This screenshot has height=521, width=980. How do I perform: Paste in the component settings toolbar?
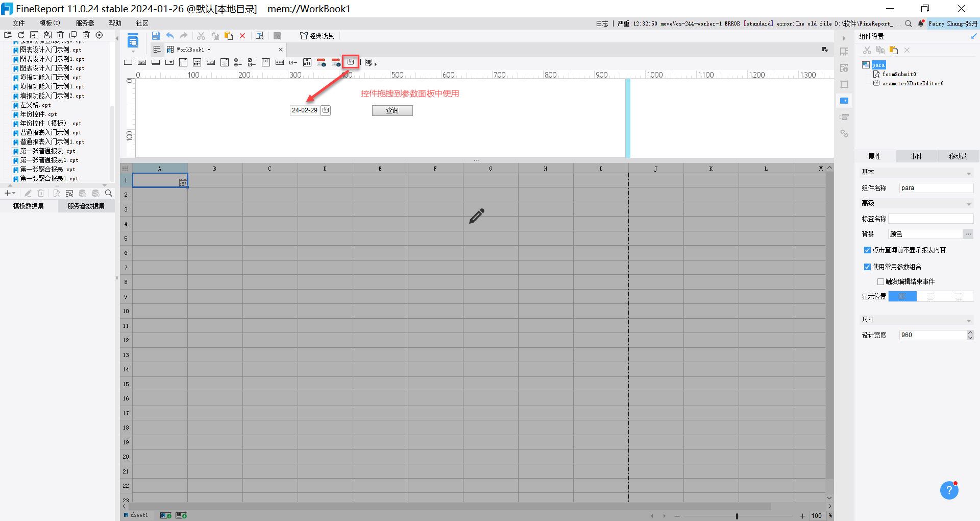pos(894,50)
